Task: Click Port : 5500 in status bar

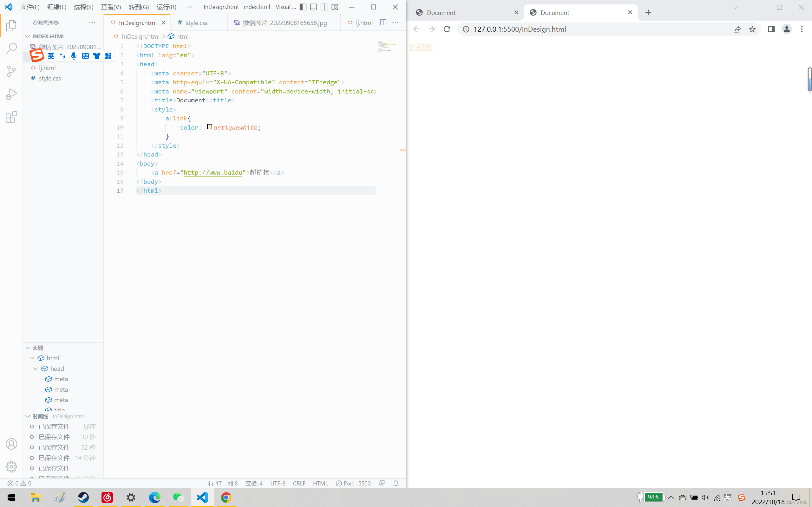Action: tap(353, 483)
